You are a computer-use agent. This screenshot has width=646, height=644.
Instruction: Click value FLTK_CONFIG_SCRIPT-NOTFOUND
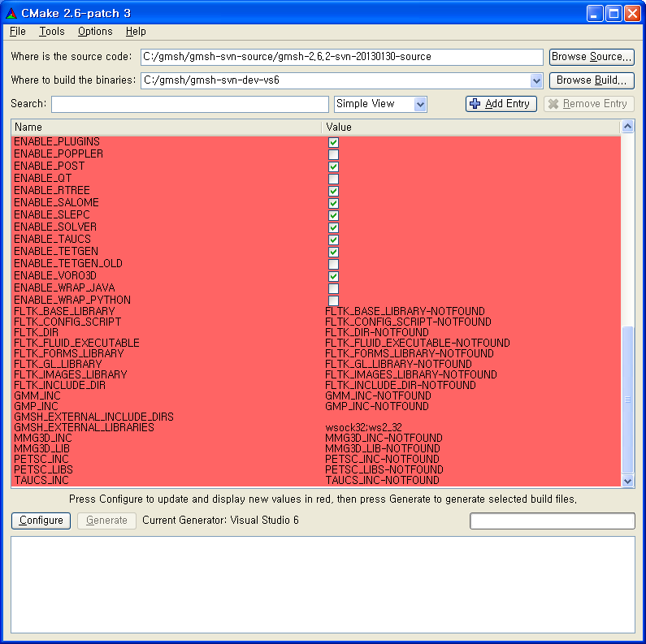(x=408, y=322)
